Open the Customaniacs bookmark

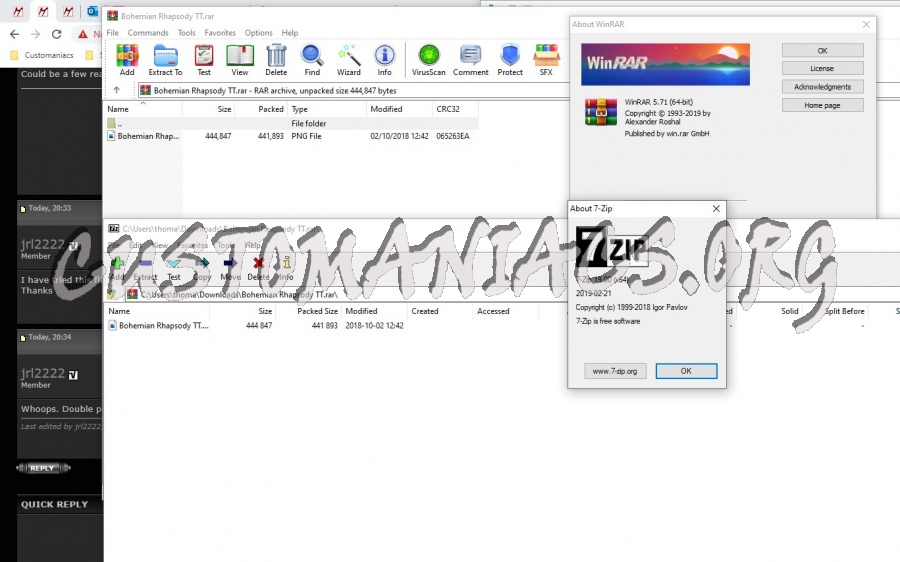42,55
